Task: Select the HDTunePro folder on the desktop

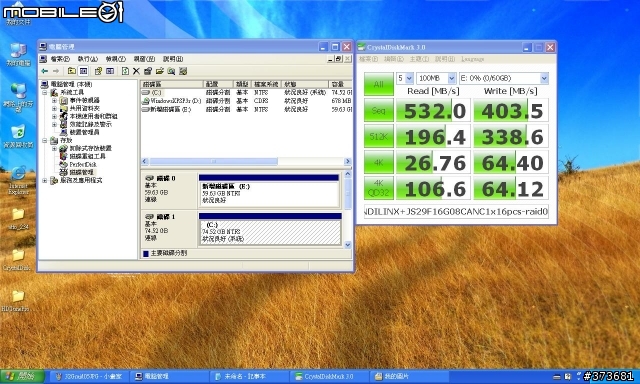Action: pos(16,301)
